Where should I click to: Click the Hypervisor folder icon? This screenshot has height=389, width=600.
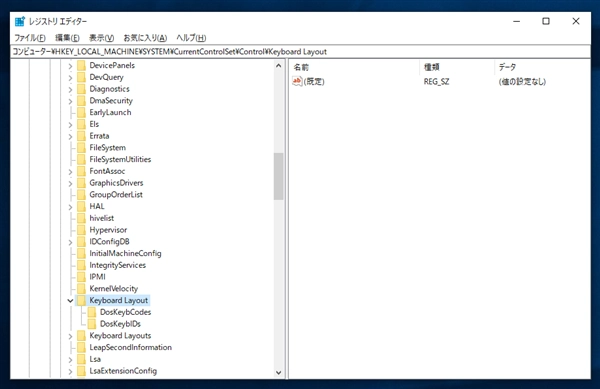(81, 230)
